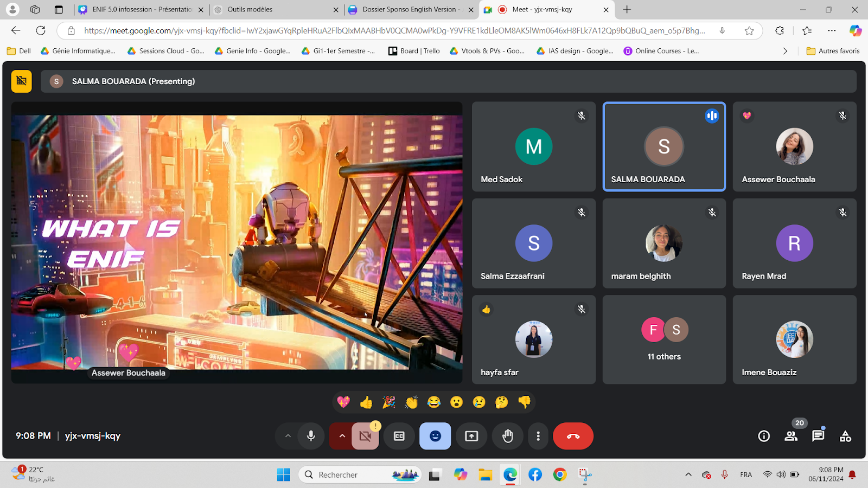
Task: Go back in the browser
Action: pyautogui.click(x=16, y=30)
